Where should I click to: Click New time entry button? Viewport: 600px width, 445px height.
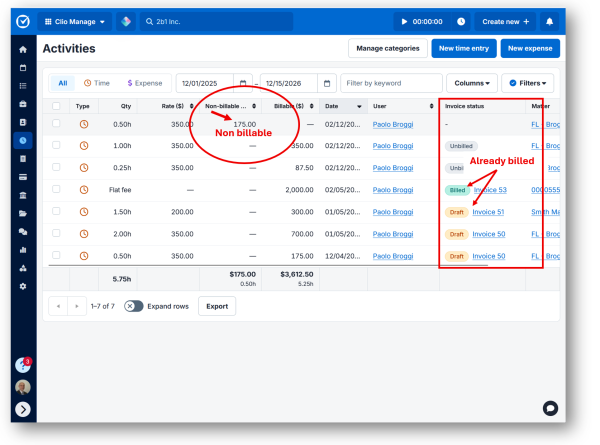464,48
